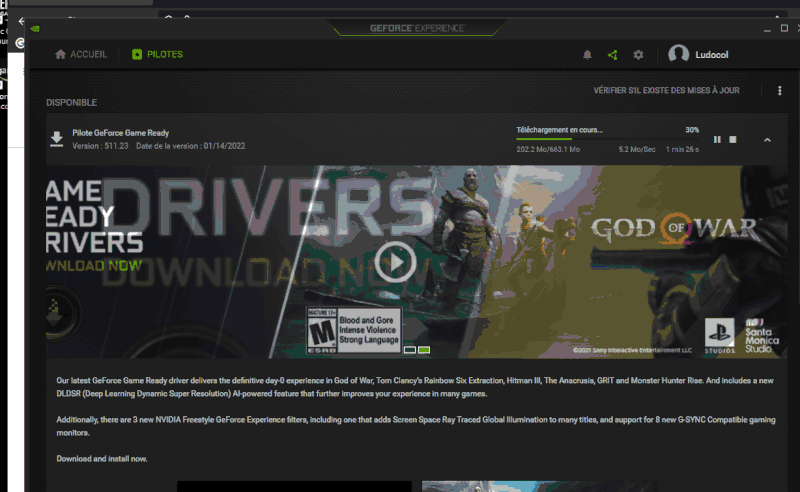Click the PlayStation Studios logo
The image size is (800, 492).
click(720, 335)
